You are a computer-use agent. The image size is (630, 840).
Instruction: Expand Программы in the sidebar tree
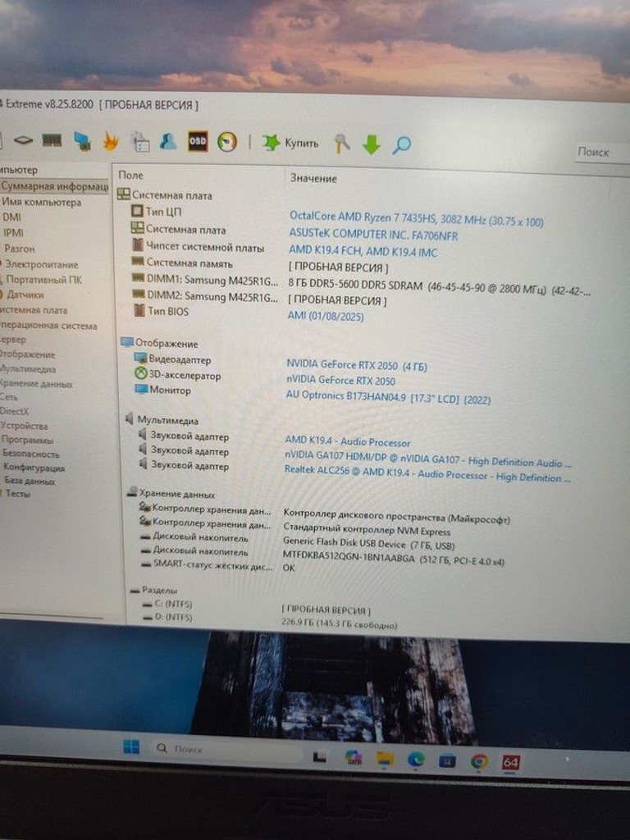click(27, 440)
